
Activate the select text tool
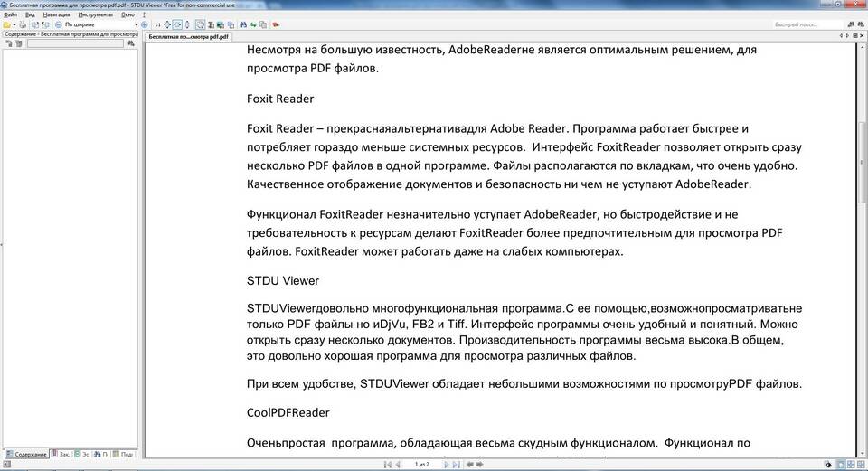point(211,25)
